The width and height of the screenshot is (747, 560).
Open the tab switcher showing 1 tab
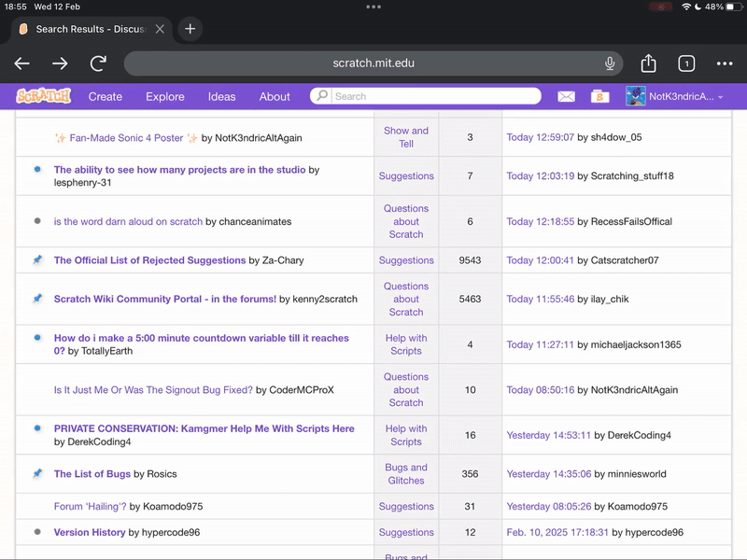click(x=686, y=63)
